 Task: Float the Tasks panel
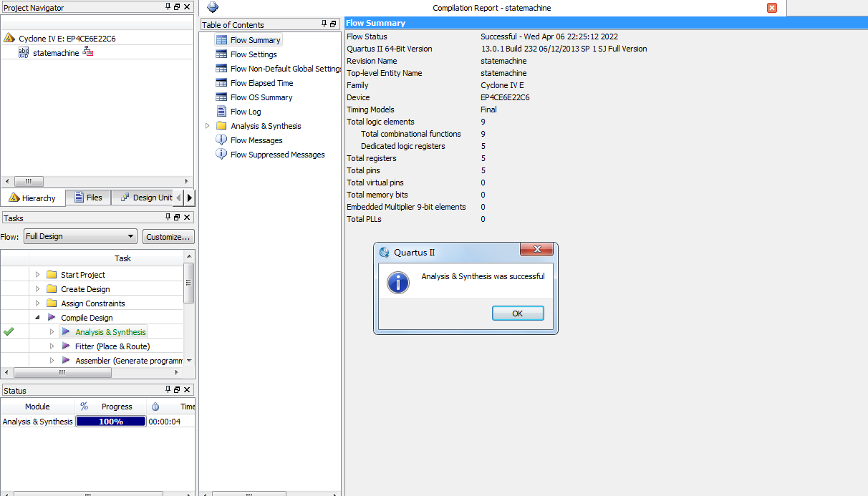coord(177,218)
